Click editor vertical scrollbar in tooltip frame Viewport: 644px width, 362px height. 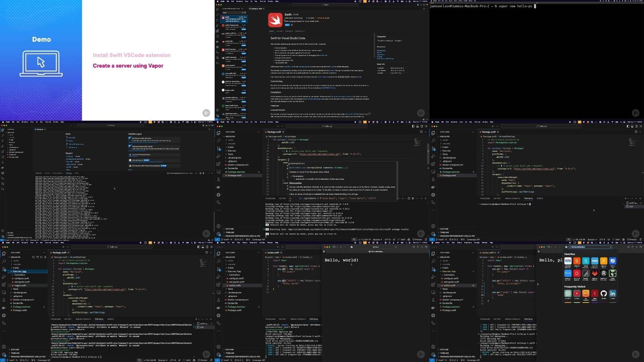[428, 154]
